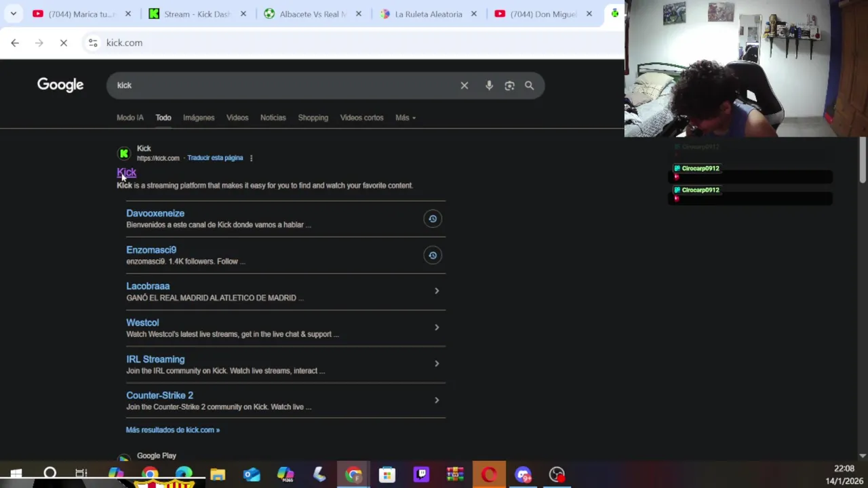The image size is (868, 488).
Task: Open the three-dot menu for Kick result
Action: coord(251,158)
